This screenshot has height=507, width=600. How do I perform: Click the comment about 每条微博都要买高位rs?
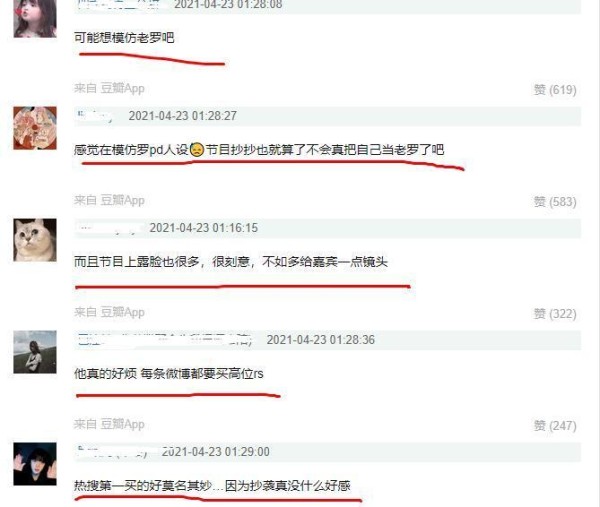169,373
